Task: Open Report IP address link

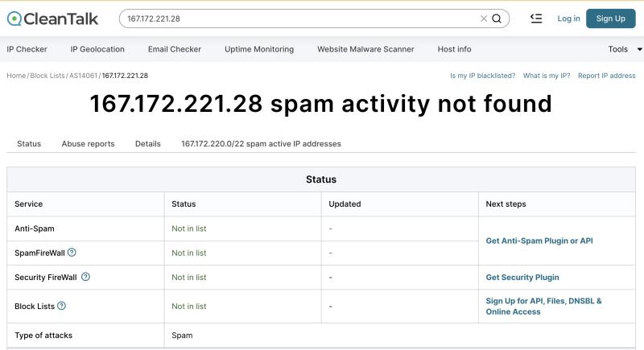Action: [x=607, y=76]
